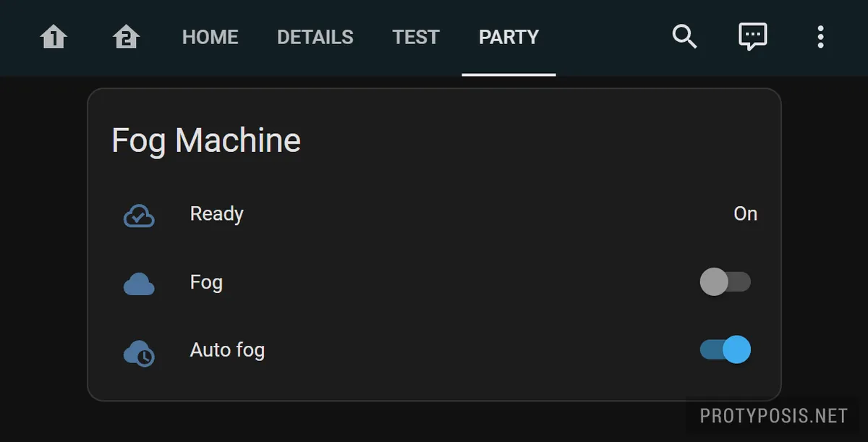Click the PROTYPOSIS.NET watermark
The height and width of the screenshot is (442, 868).
point(773,416)
